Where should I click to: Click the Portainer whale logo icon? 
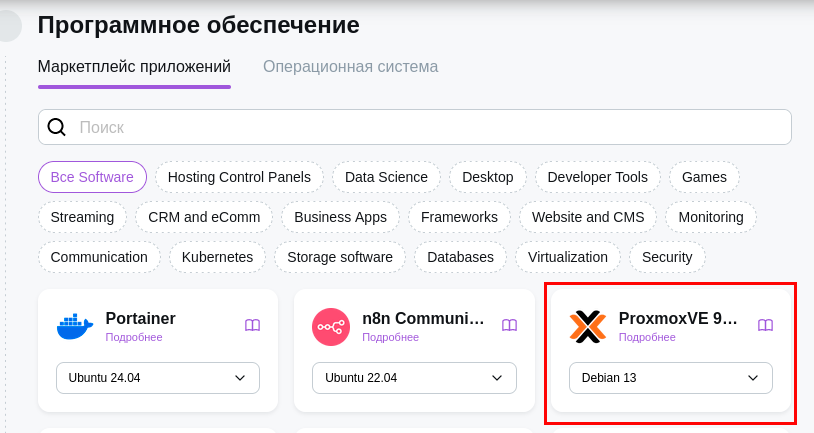[x=75, y=326]
